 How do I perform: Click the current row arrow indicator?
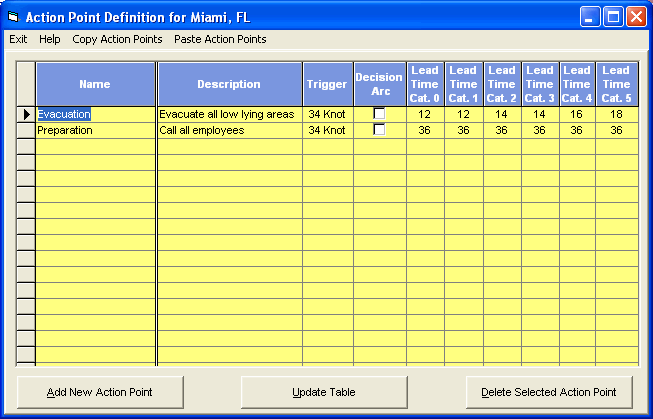(x=26, y=115)
